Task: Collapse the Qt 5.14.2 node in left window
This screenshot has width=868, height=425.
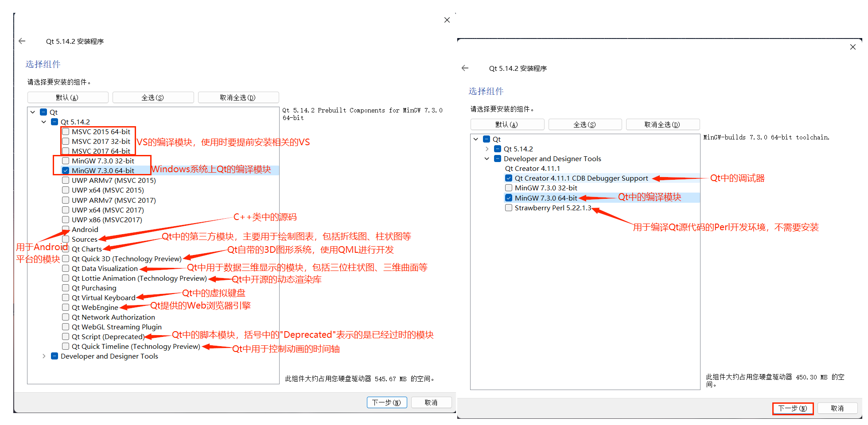Action: (x=43, y=122)
